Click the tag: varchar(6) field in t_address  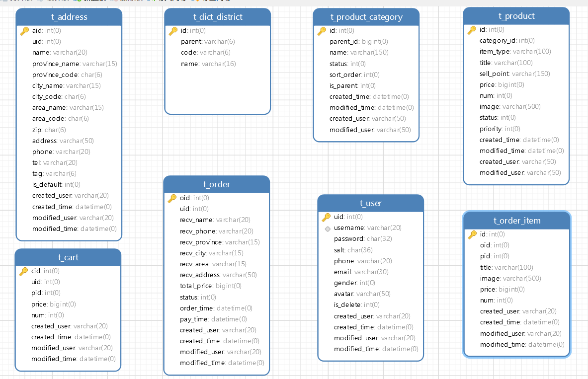pos(54,173)
